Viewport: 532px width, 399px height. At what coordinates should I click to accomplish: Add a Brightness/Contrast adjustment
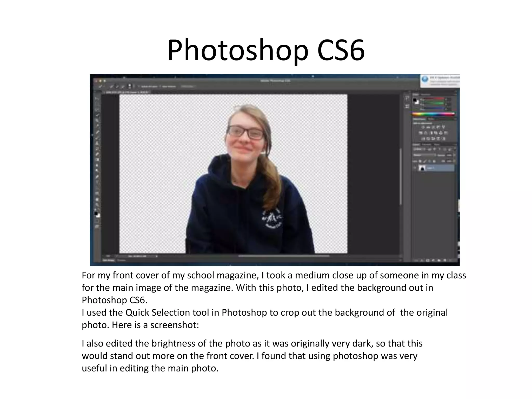point(423,127)
